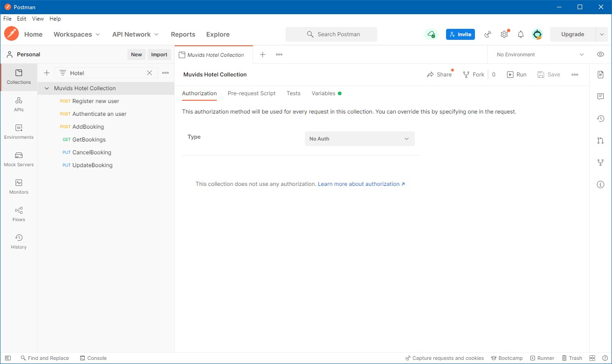612x364 pixels.
Task: Open the Comments icon in right sidebar
Action: point(601,97)
